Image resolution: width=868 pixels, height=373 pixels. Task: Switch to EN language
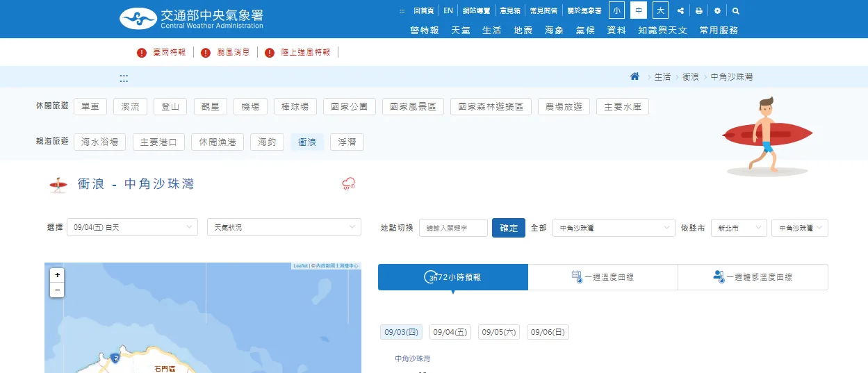click(x=448, y=11)
